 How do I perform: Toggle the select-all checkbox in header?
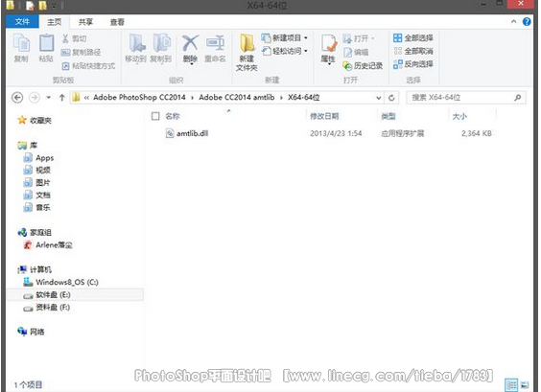(x=155, y=116)
